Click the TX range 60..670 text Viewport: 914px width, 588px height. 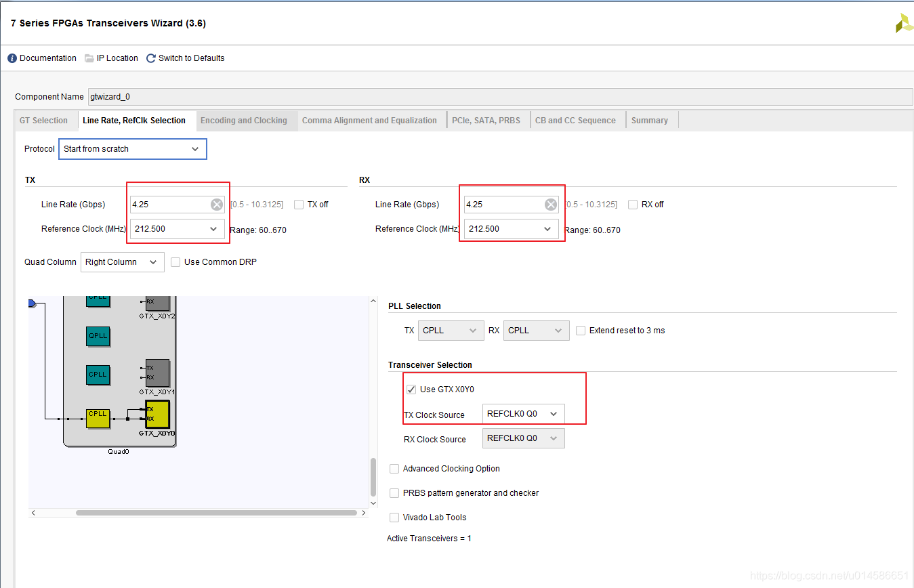[258, 230]
